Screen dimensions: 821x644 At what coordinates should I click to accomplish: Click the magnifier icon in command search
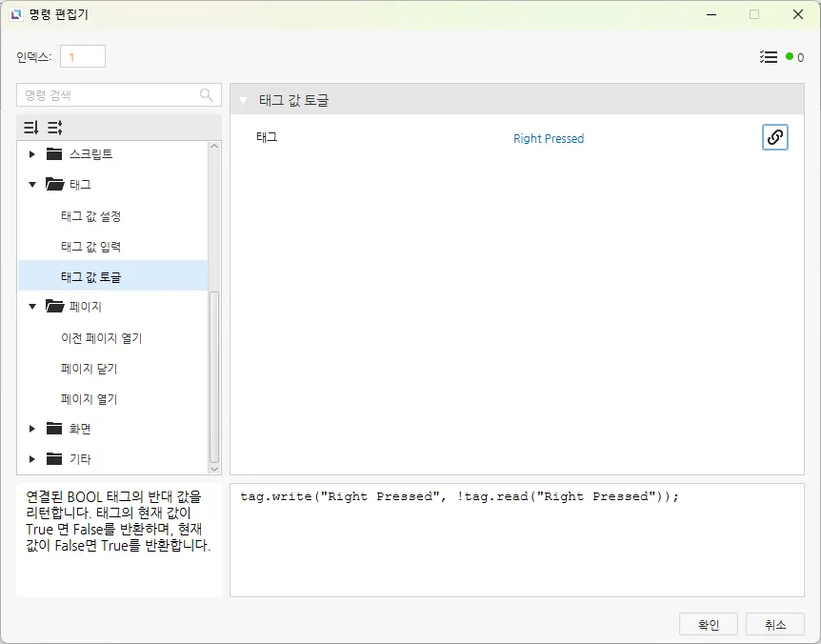(x=207, y=95)
